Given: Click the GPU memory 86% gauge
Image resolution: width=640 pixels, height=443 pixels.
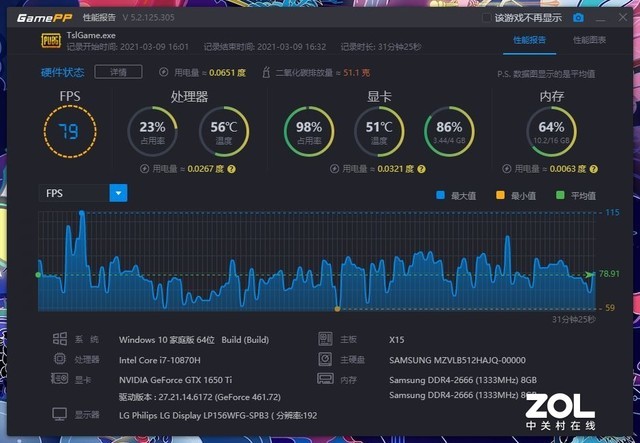Looking at the screenshot, I should (x=449, y=131).
